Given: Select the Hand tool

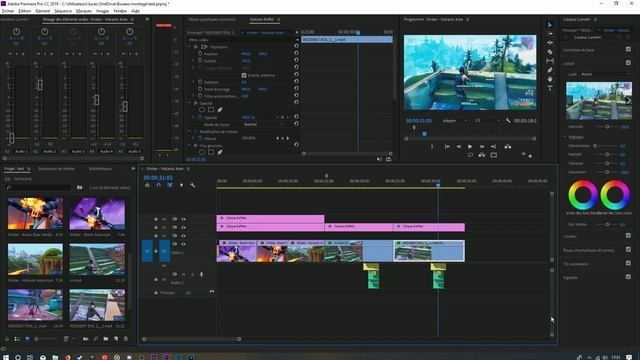Looking at the screenshot, I should (550, 79).
